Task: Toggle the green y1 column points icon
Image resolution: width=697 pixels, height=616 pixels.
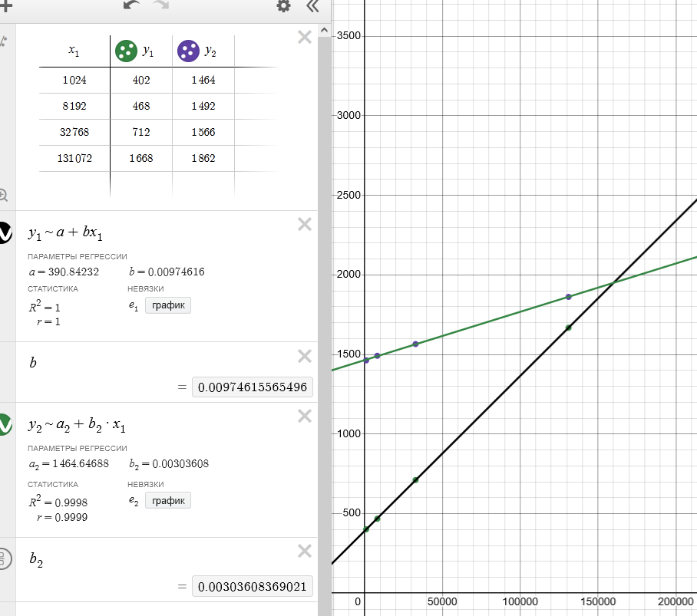Action: click(x=123, y=51)
